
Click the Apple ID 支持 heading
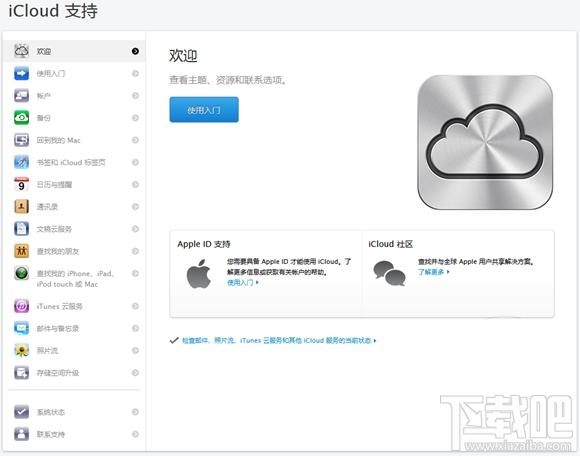(x=204, y=244)
